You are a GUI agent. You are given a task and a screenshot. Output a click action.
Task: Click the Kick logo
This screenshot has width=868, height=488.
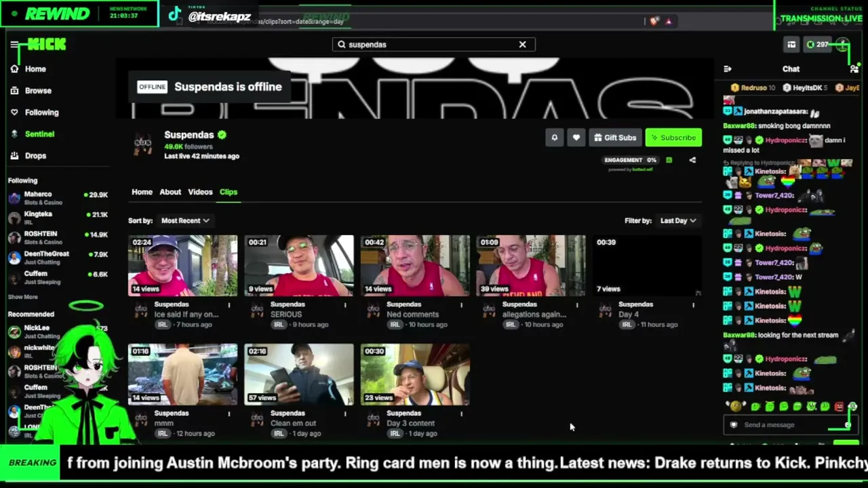coord(46,45)
